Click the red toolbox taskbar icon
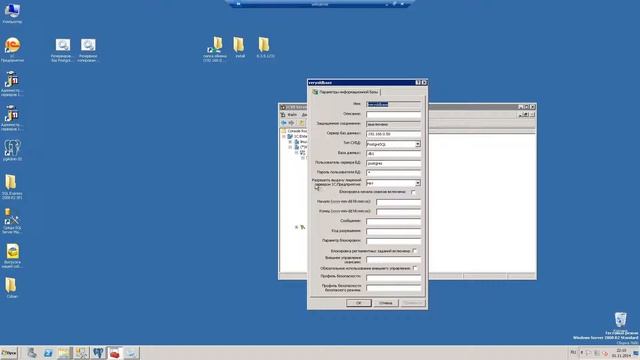The image size is (640, 360). coord(115,353)
